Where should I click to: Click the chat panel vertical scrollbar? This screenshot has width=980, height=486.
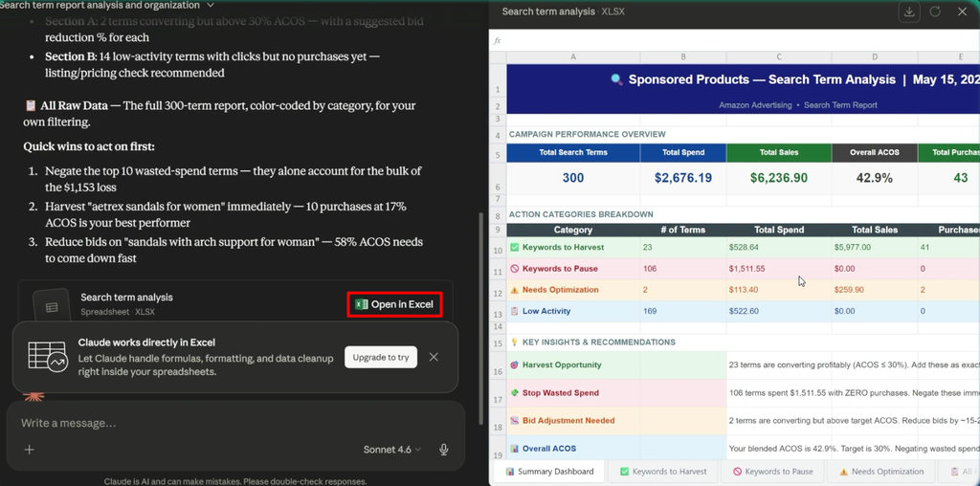[x=480, y=318]
